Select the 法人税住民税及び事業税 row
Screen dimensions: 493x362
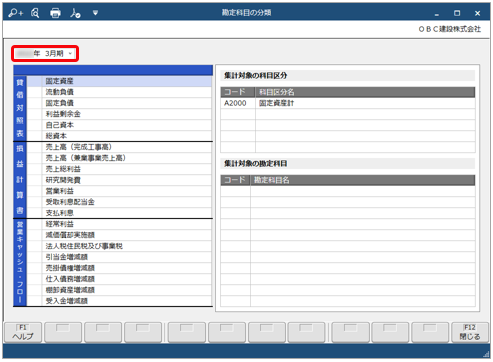point(119,246)
